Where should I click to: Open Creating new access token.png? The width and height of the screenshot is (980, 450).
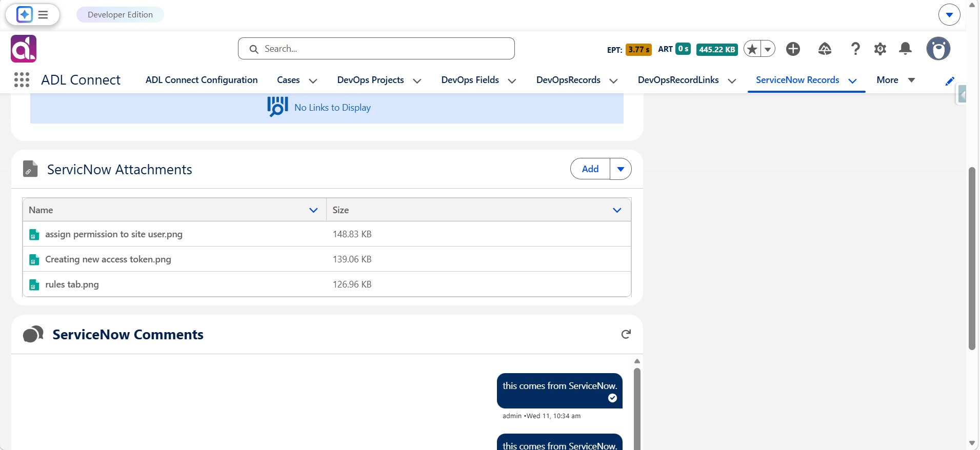(108, 259)
